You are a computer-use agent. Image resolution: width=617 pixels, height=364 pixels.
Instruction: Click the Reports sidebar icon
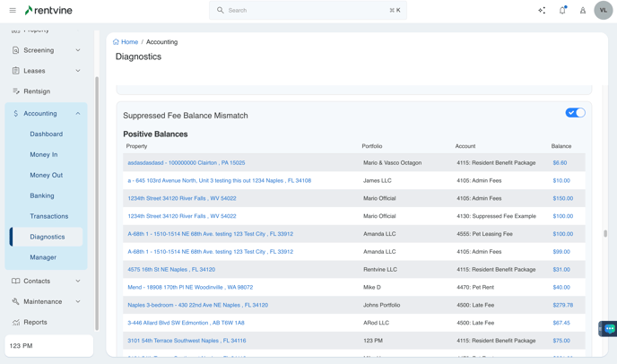[16, 322]
